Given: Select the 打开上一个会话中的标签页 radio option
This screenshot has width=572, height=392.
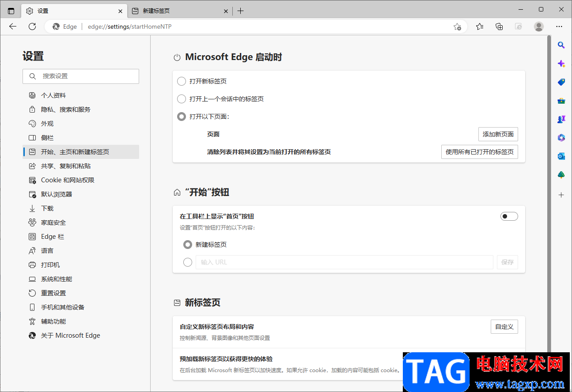Looking at the screenshot, I should coord(182,99).
